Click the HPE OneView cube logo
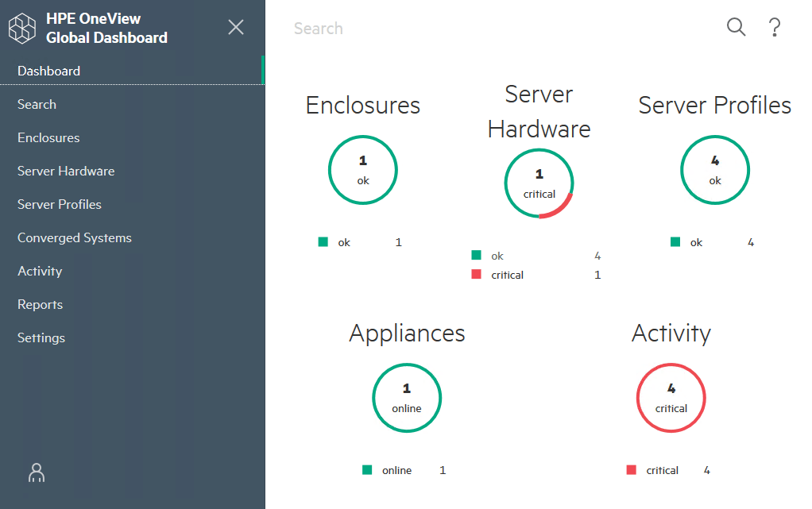812x509 pixels. pos(22,28)
